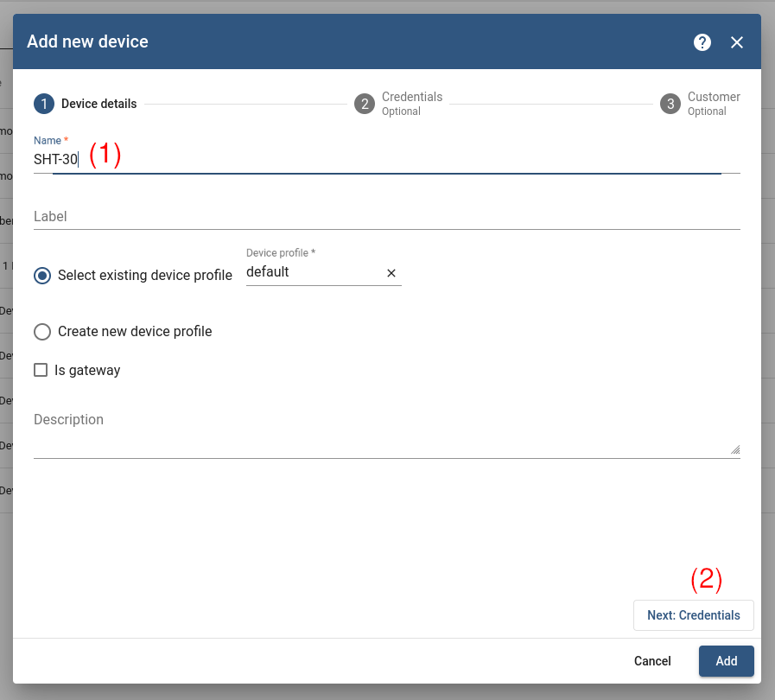
Task: Click the step 2 number circle
Action: coord(365,104)
